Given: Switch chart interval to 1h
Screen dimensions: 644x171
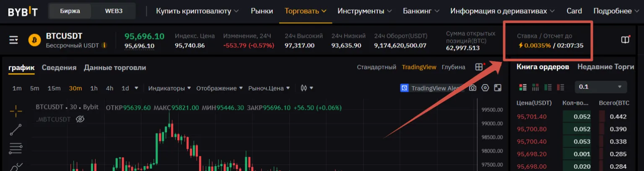Looking at the screenshot, I should coord(94,88).
